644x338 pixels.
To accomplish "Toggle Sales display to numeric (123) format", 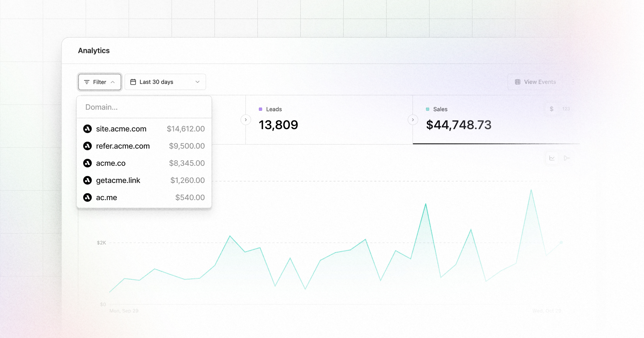I will click(x=566, y=109).
